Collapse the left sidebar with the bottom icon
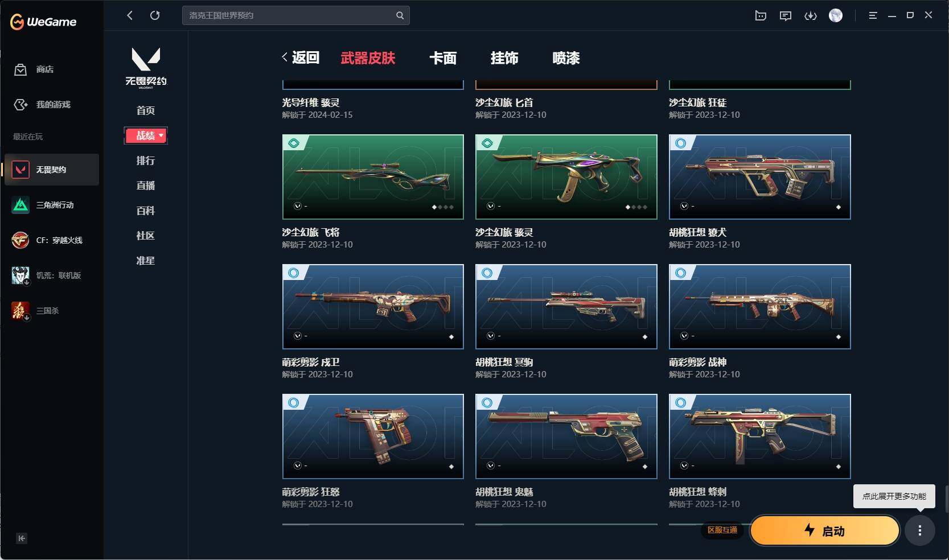949x560 pixels. click(22, 538)
